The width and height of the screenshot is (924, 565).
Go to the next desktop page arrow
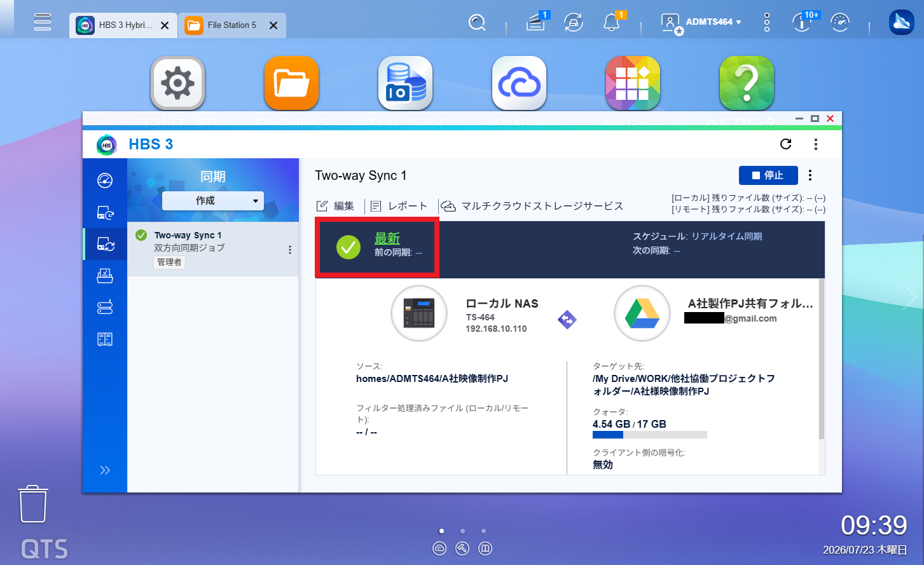(910, 297)
